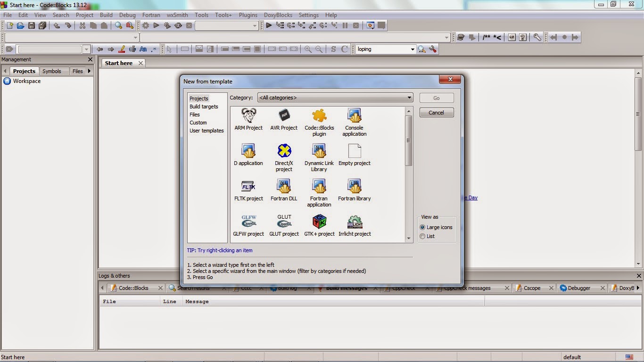The image size is (644, 362).
Task: Click the Zoom in magnifier icon
Action: pyautogui.click(x=308, y=49)
